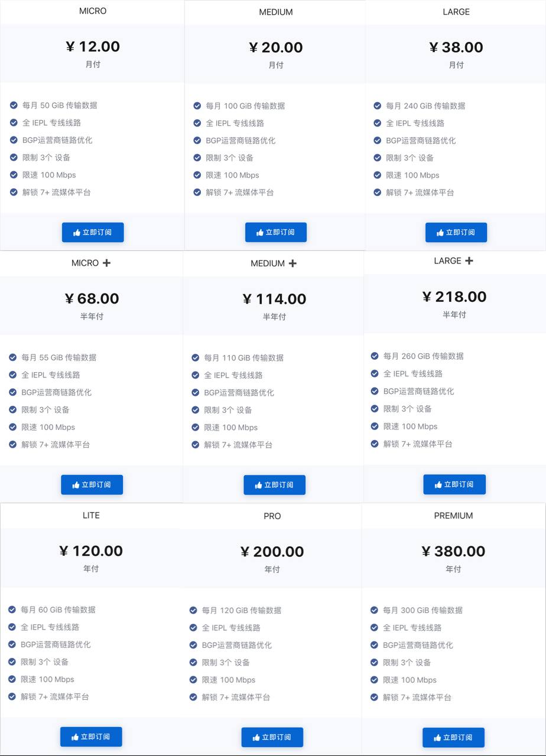Click check icon beside 每月 300 GiB 传输数据
This screenshot has width=546, height=756.
tap(374, 610)
